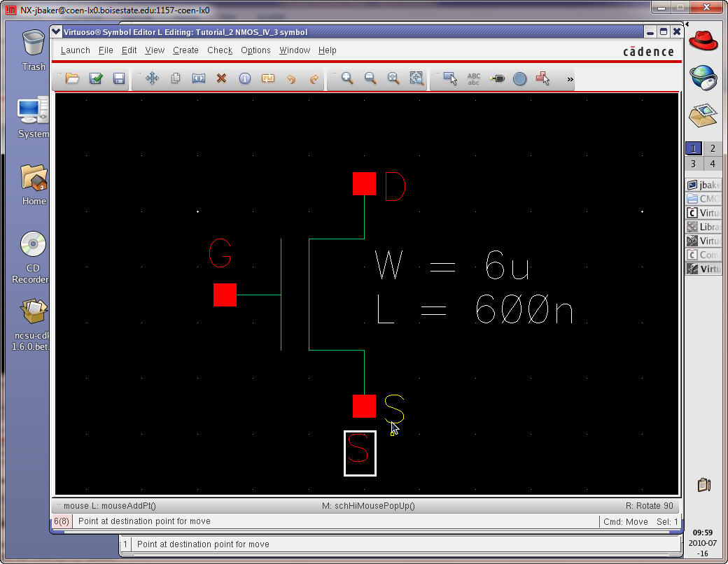Select the Create Pin tool icon

[497, 78]
